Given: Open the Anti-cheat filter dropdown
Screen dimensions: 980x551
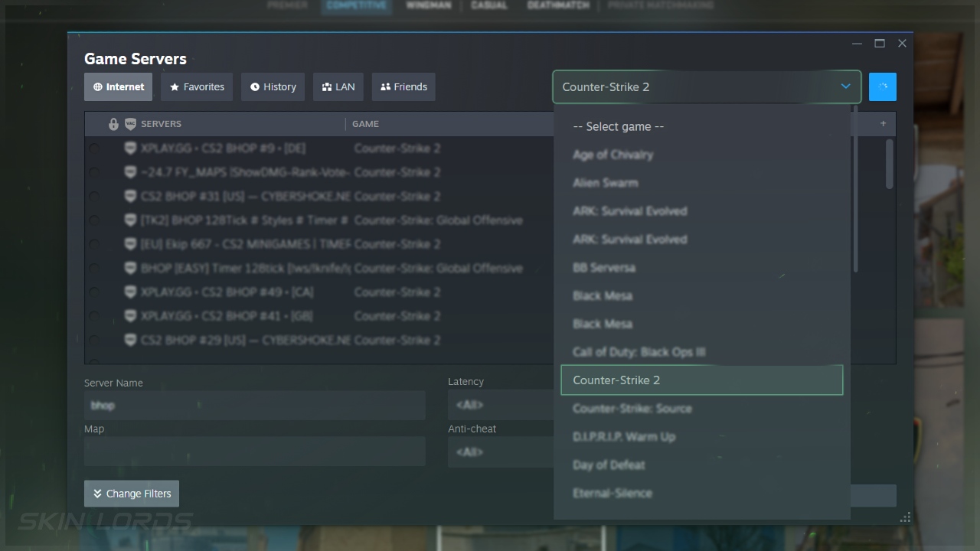Looking at the screenshot, I should [x=501, y=452].
